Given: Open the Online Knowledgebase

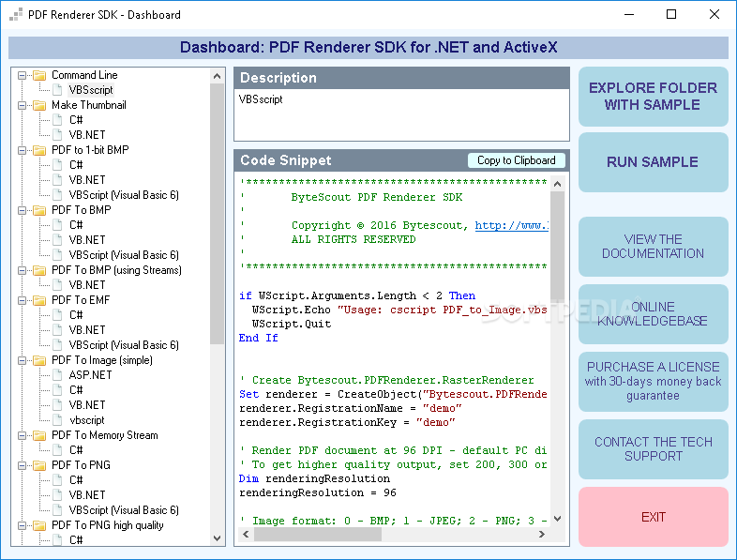Looking at the screenshot, I should (x=653, y=314).
